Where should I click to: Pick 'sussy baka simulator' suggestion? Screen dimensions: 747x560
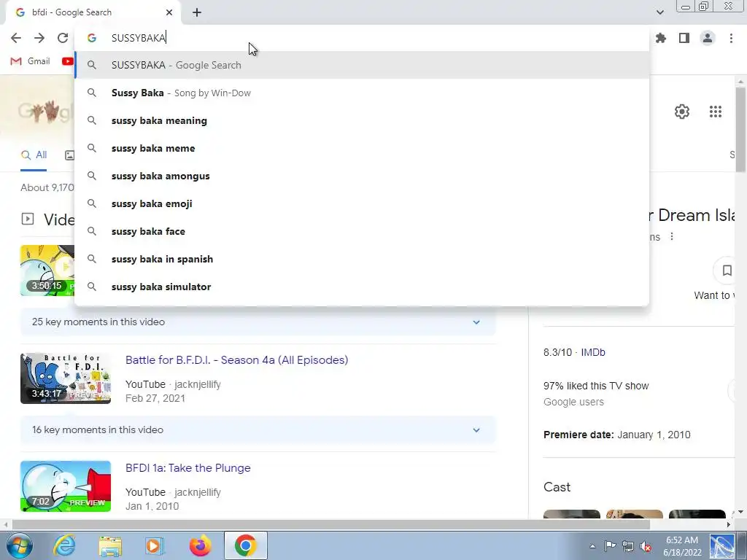362,286
